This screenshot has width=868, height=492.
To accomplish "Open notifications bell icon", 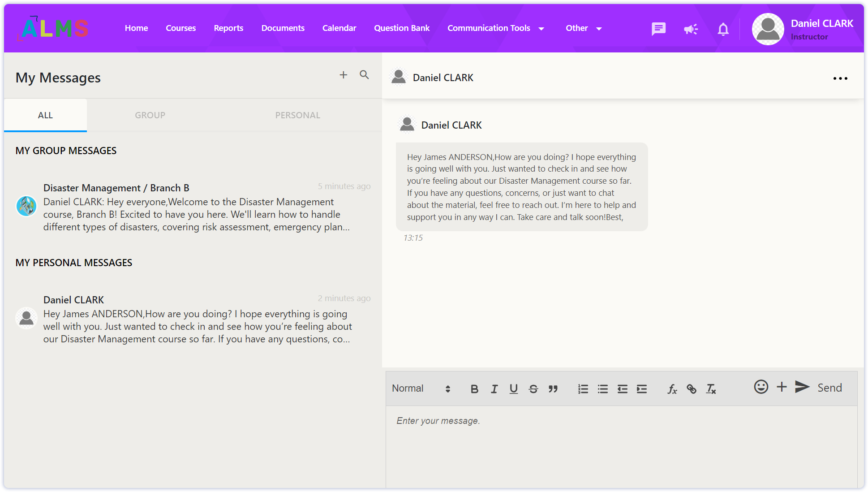I will click(723, 29).
